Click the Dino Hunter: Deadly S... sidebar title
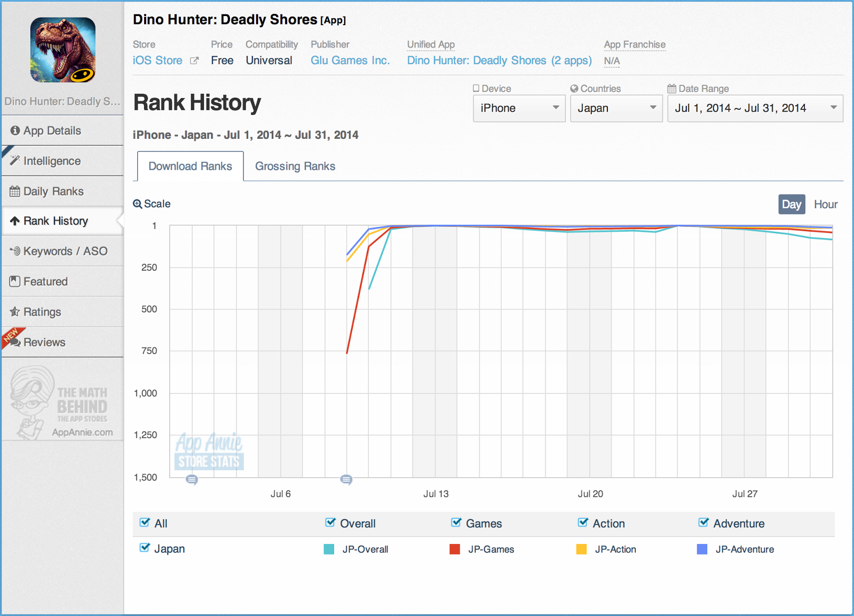The image size is (854, 616). 62,101
